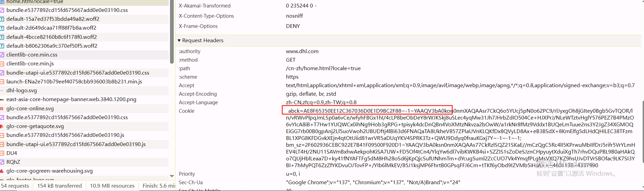Click the www.dhl.com authority value
This screenshot has width=644, height=191.
302,51
